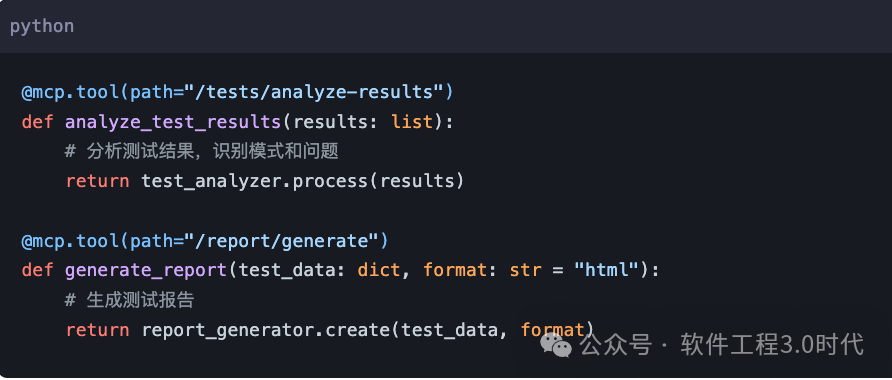Select the analyze_test_results function name
This screenshot has width=892, height=380.
(173, 122)
